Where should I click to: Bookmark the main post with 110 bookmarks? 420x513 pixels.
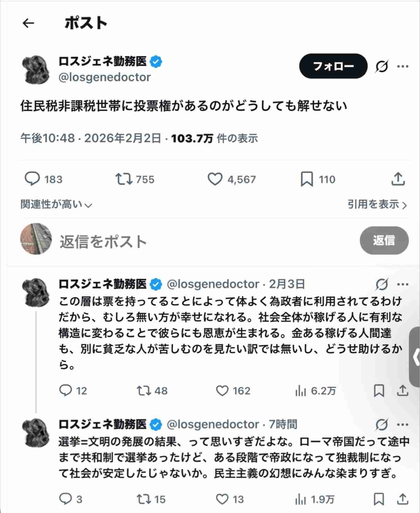pyautogui.click(x=307, y=179)
